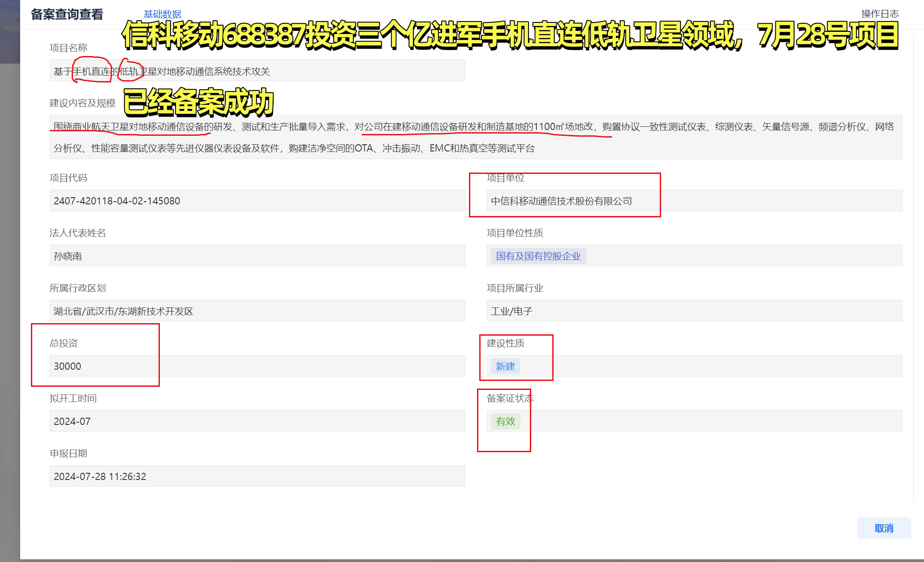The image size is (924, 562).
Task: Click the total investment 30000 field
Action: [x=257, y=366]
